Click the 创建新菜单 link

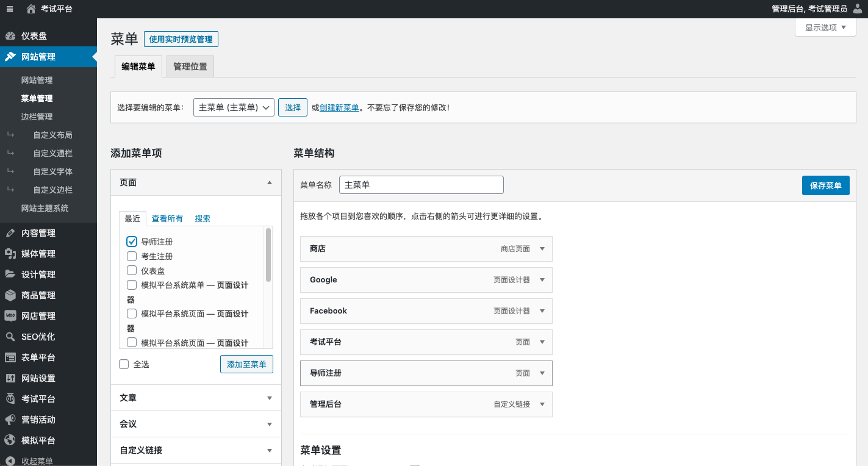tap(339, 107)
